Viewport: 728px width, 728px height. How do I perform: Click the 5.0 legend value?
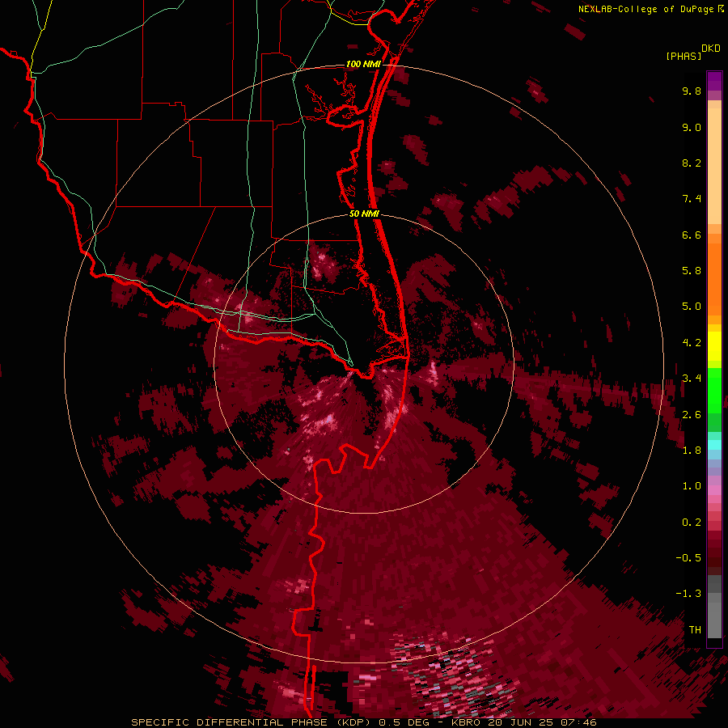(x=692, y=307)
